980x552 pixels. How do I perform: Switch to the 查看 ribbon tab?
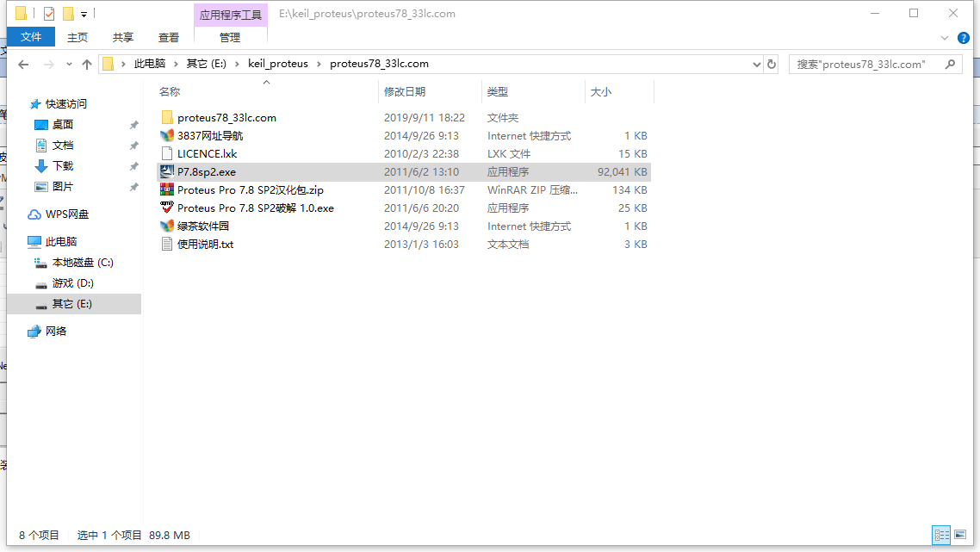tap(169, 38)
